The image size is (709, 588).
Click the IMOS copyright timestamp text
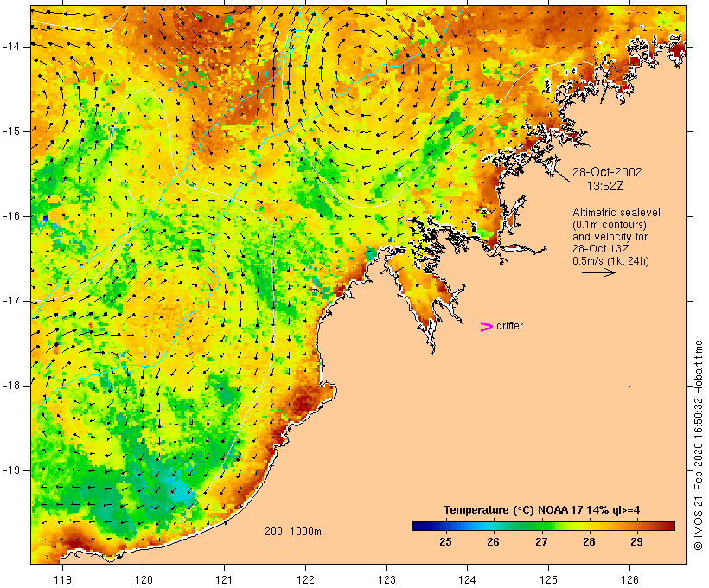(x=698, y=445)
